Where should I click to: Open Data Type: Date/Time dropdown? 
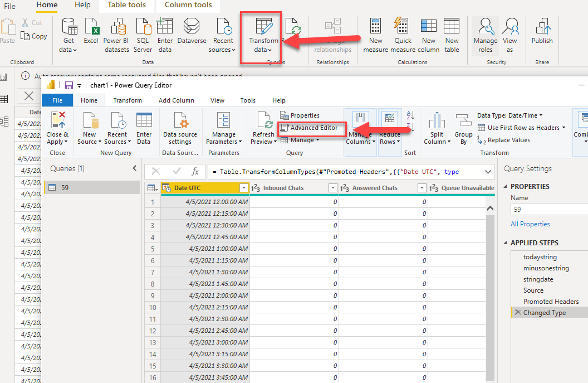(x=509, y=115)
